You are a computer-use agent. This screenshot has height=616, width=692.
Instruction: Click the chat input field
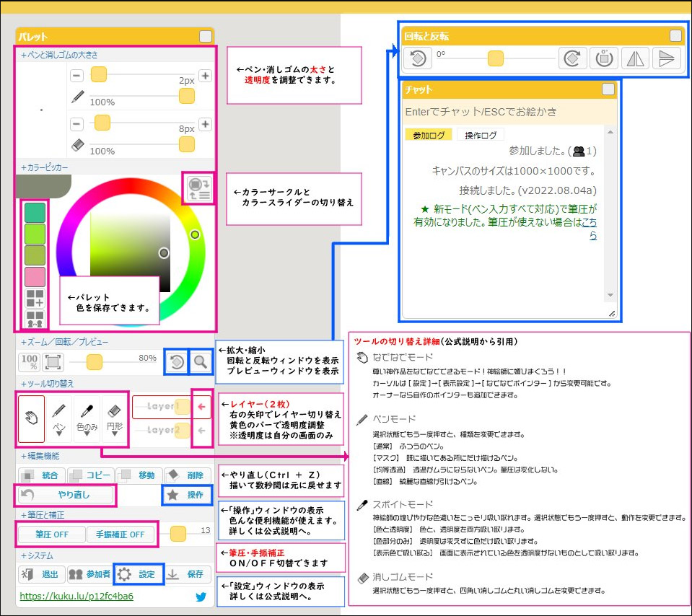click(x=509, y=112)
